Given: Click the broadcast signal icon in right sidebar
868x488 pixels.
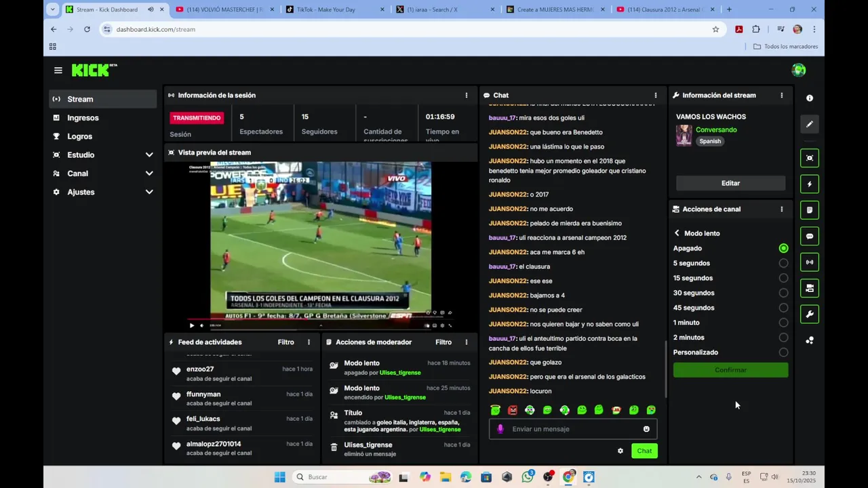Looking at the screenshot, I should (810, 262).
